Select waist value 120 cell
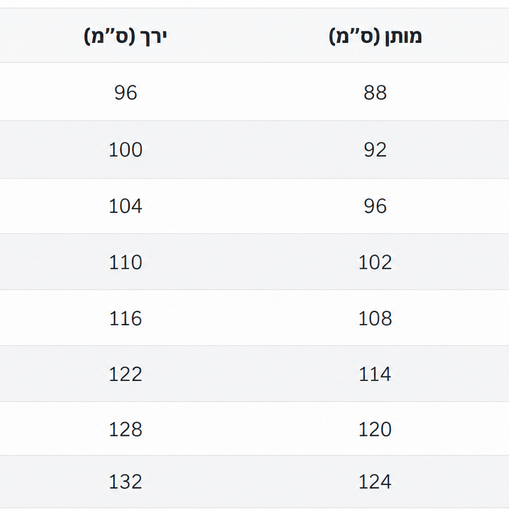The width and height of the screenshot is (509, 509). [x=375, y=429]
